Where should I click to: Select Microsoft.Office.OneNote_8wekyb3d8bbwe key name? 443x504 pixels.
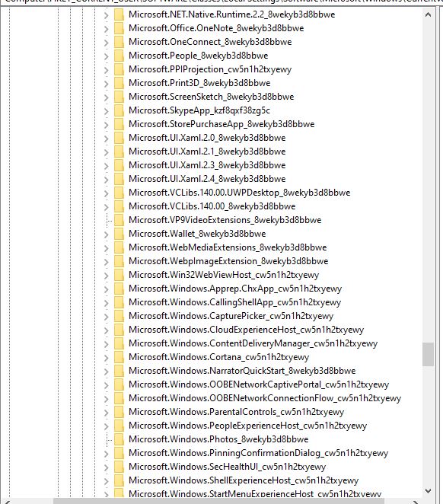click(x=216, y=28)
